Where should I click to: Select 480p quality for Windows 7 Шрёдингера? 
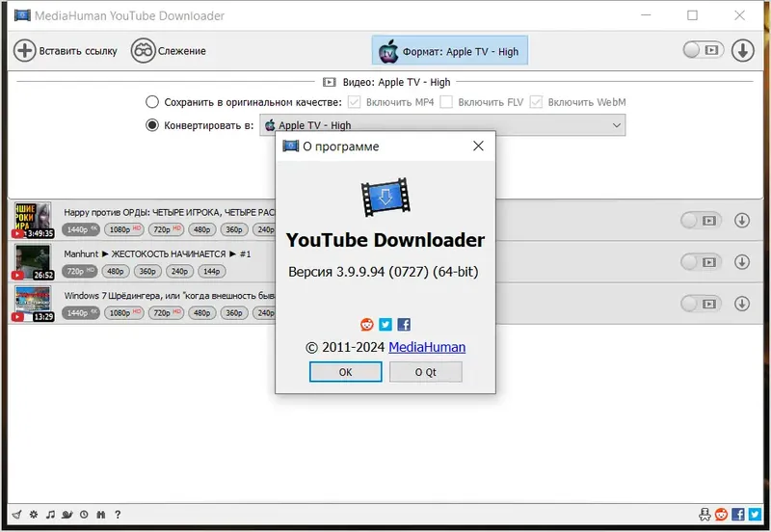tap(201, 313)
